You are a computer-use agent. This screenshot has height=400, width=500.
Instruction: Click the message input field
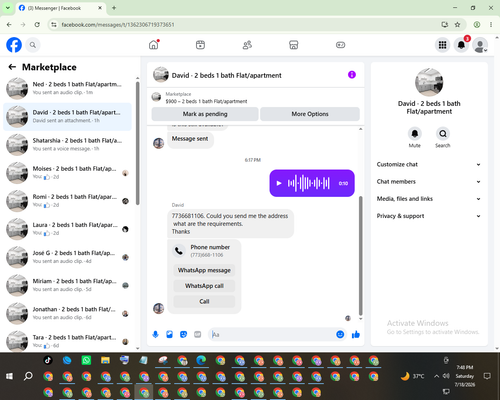coord(272,334)
